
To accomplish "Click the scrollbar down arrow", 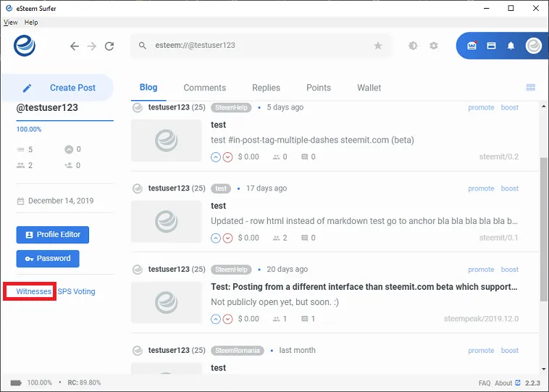I will (x=544, y=369).
